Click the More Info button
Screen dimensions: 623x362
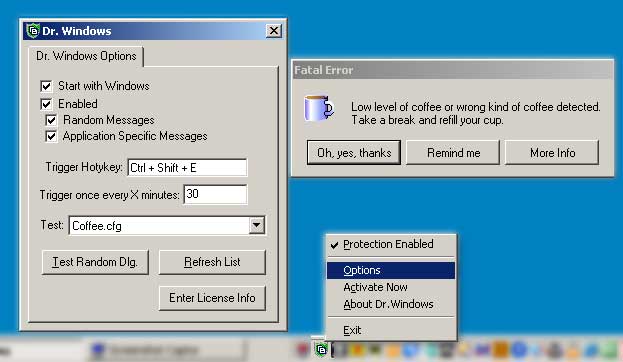[552, 153]
